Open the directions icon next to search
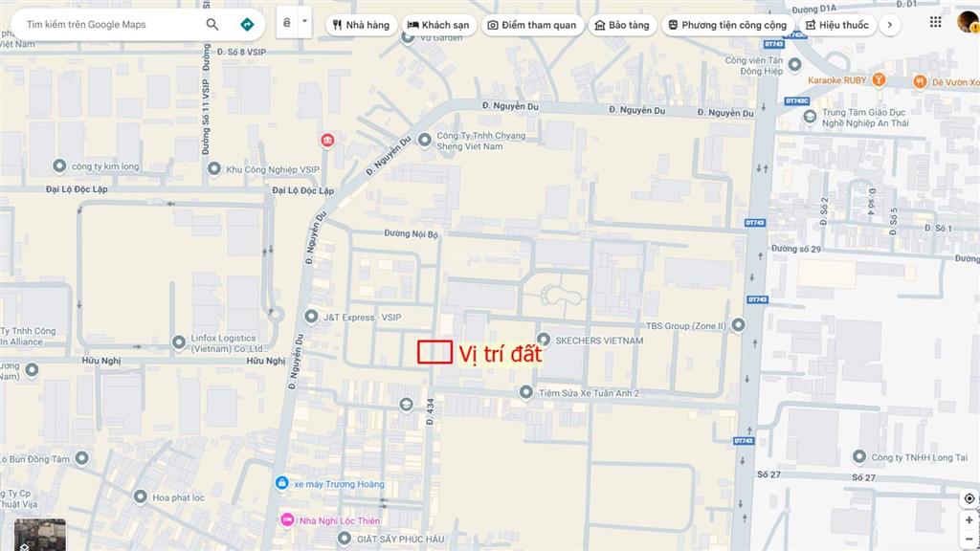 pyautogui.click(x=247, y=23)
